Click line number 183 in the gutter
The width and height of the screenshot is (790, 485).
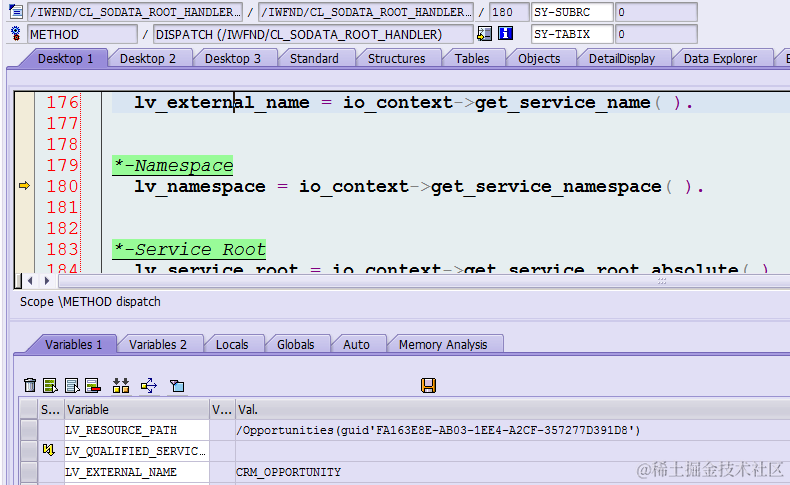[x=62, y=249]
